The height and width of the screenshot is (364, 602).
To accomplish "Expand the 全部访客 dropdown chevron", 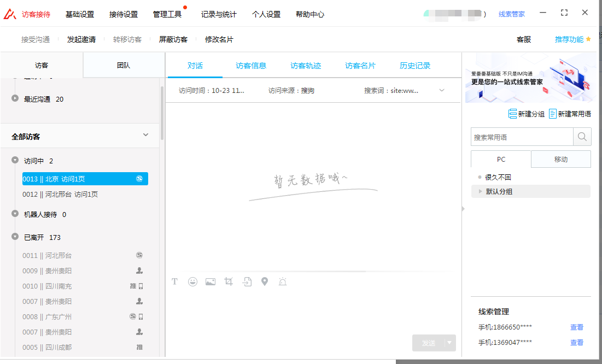I will (145, 135).
